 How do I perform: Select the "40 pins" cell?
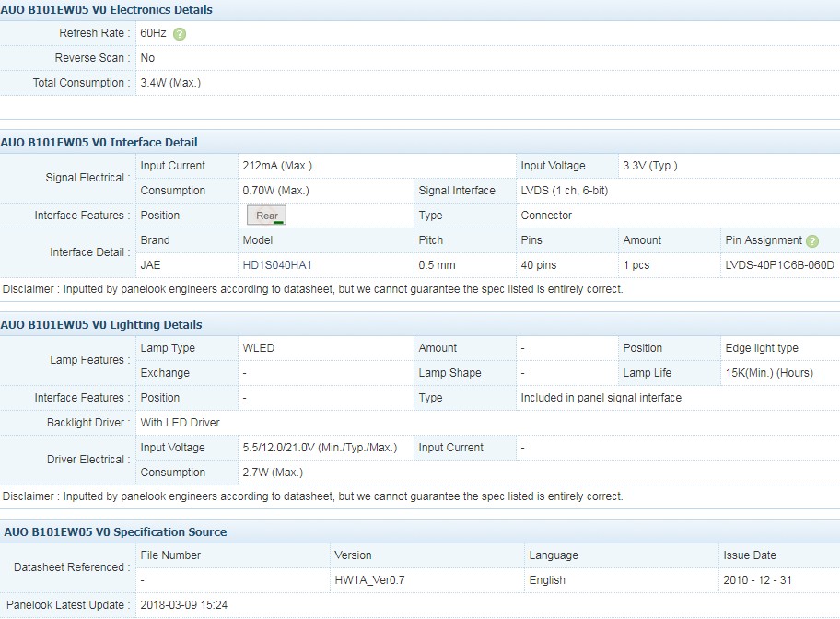click(539, 265)
